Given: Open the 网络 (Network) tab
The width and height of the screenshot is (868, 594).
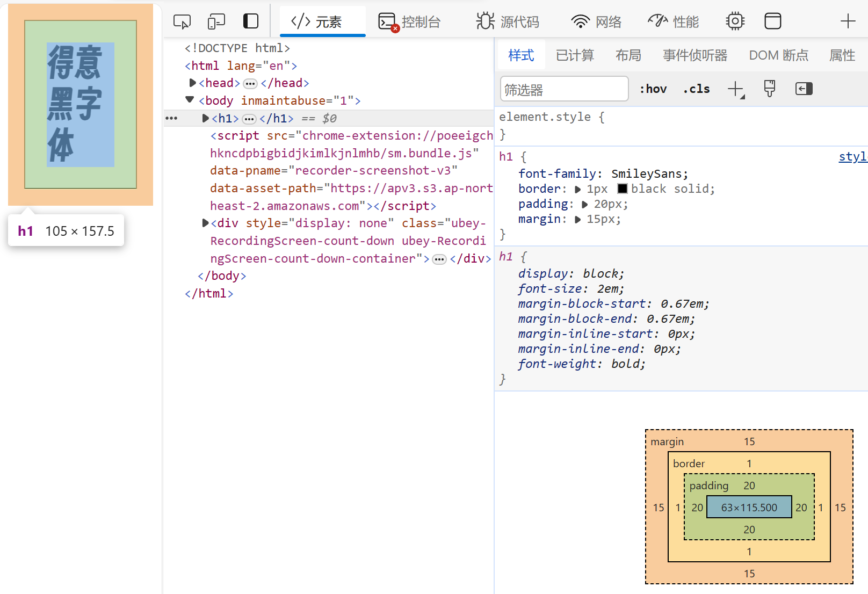Looking at the screenshot, I should 596,21.
